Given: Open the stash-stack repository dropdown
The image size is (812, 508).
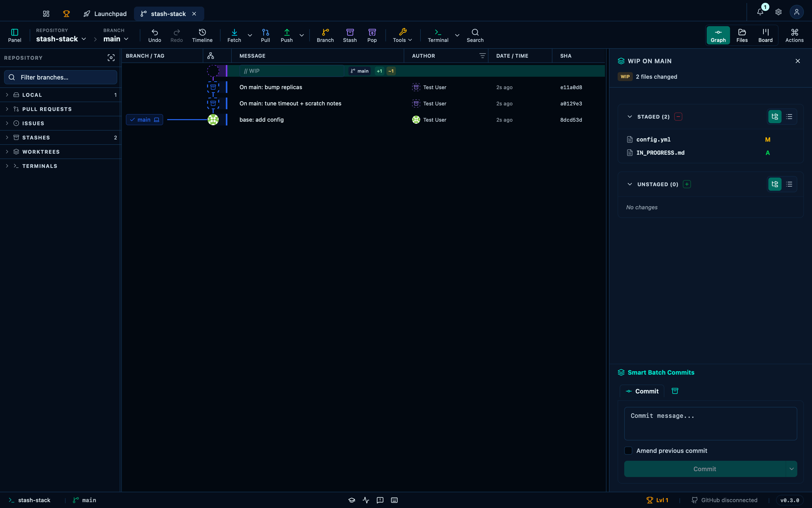Looking at the screenshot, I should [61, 39].
